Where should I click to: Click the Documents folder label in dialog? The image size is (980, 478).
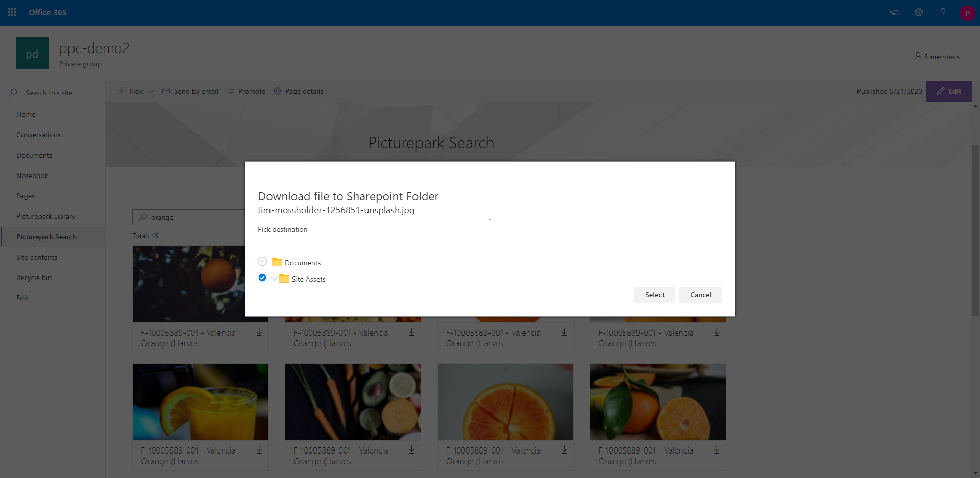pos(303,263)
